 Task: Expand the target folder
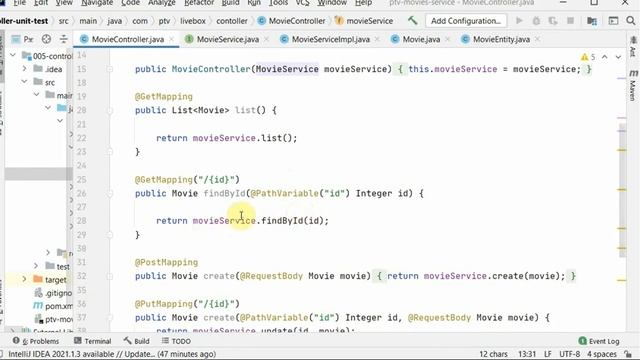[x=24, y=280]
